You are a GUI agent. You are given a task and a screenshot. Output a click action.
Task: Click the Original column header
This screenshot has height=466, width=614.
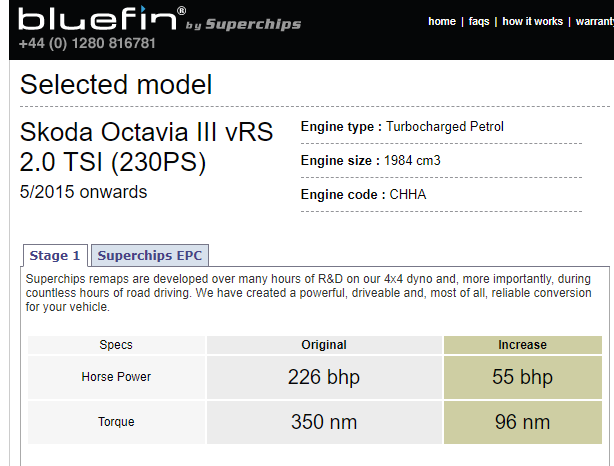click(324, 345)
